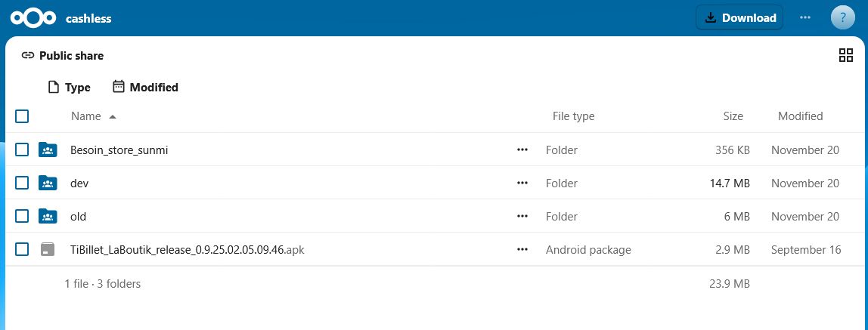Screen dimensions: 868x330
Task: Click the old shared folder icon
Action: point(48,216)
